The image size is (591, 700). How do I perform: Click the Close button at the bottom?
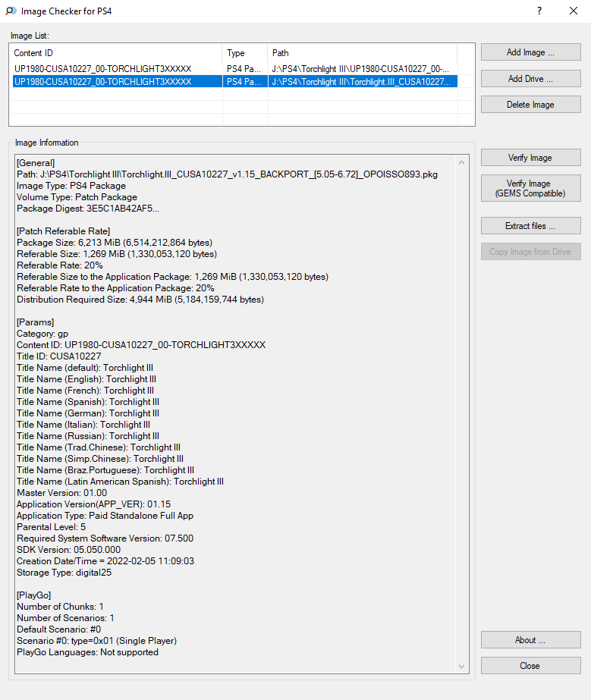tap(531, 666)
